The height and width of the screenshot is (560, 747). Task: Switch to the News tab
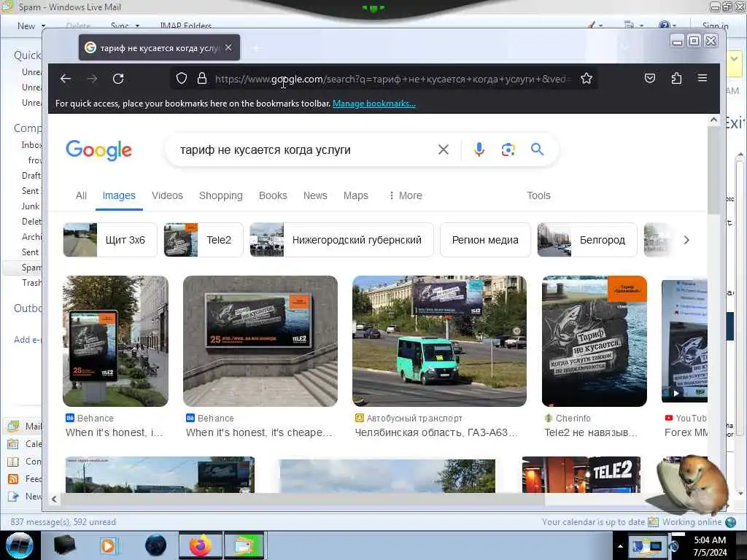pos(315,195)
